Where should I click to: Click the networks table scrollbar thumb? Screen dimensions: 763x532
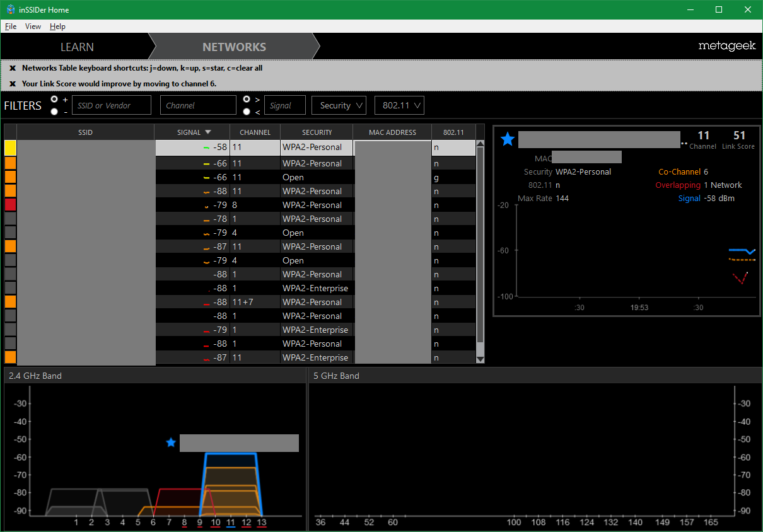point(481,245)
